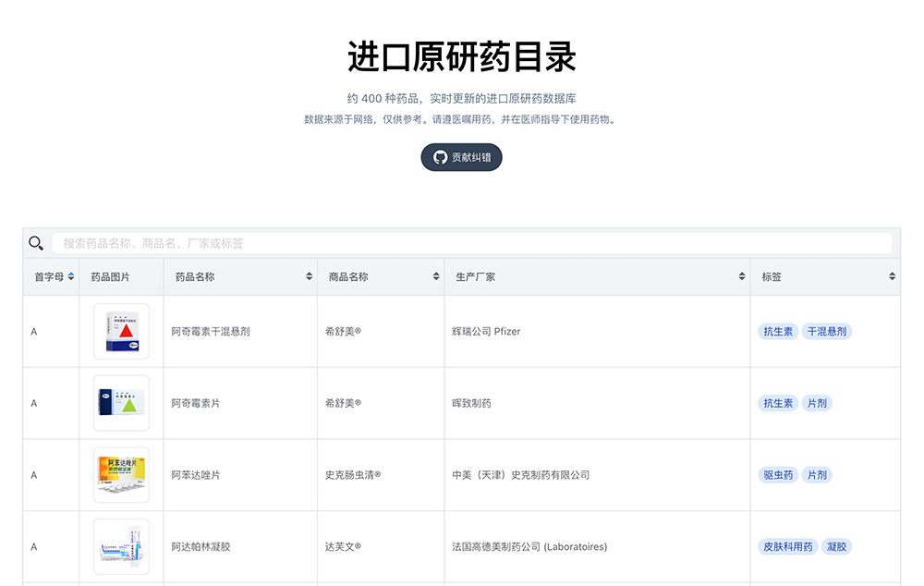
Task: Sort by 标签 column arrow
Action: (x=893, y=276)
